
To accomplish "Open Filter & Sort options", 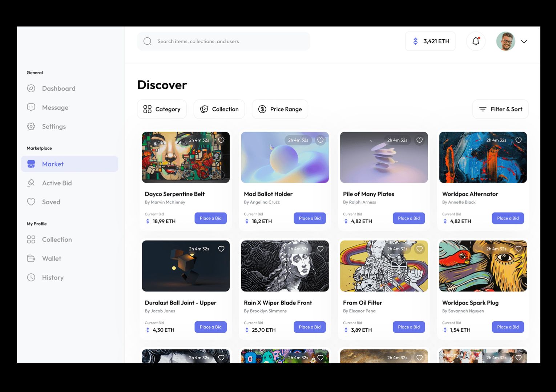I will coord(500,109).
